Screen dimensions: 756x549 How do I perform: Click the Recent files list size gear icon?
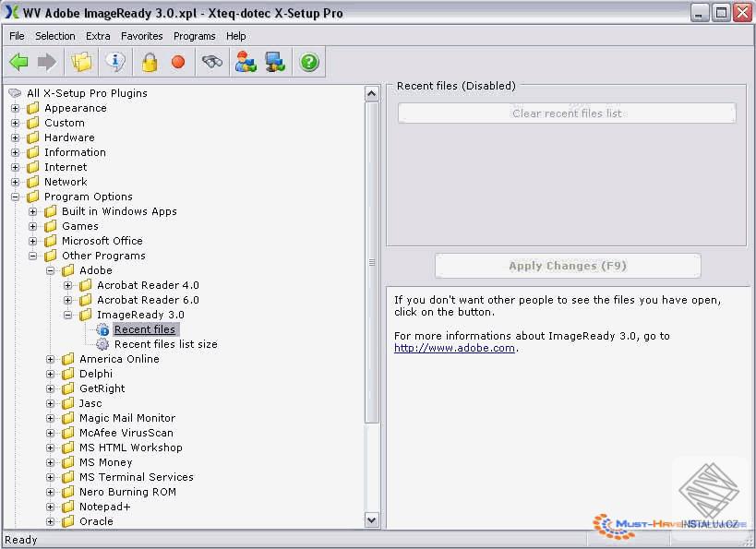[102, 344]
